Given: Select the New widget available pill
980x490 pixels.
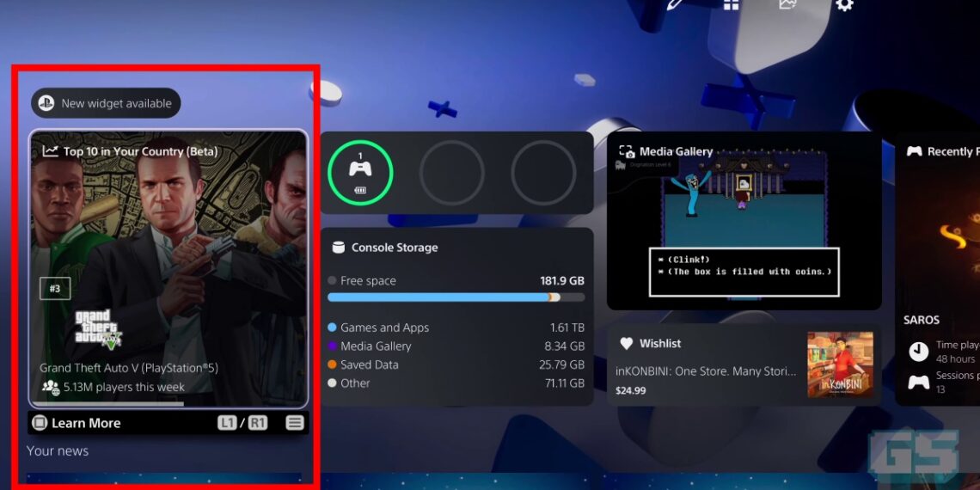Looking at the screenshot, I should coord(106,103).
